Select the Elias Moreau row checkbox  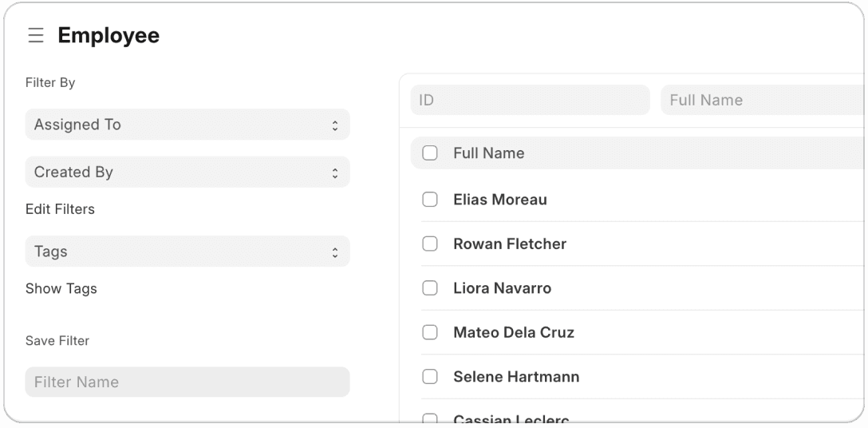430,200
